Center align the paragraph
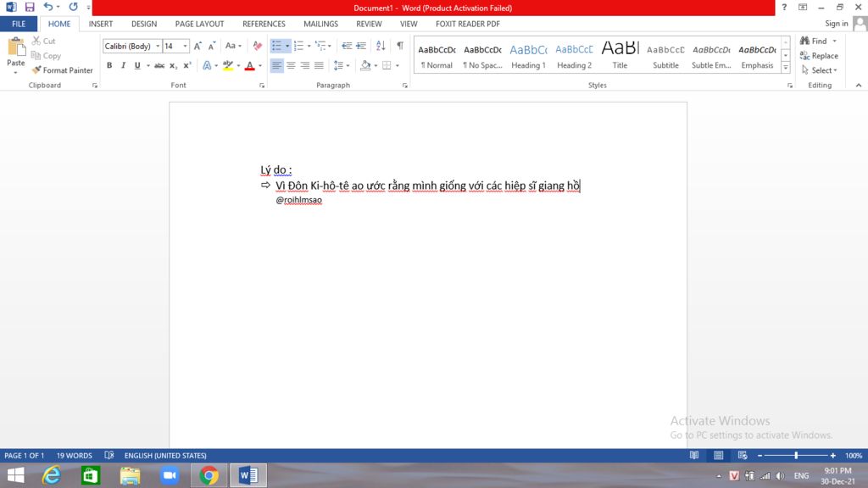Image resolution: width=868 pixels, height=488 pixels. 291,65
